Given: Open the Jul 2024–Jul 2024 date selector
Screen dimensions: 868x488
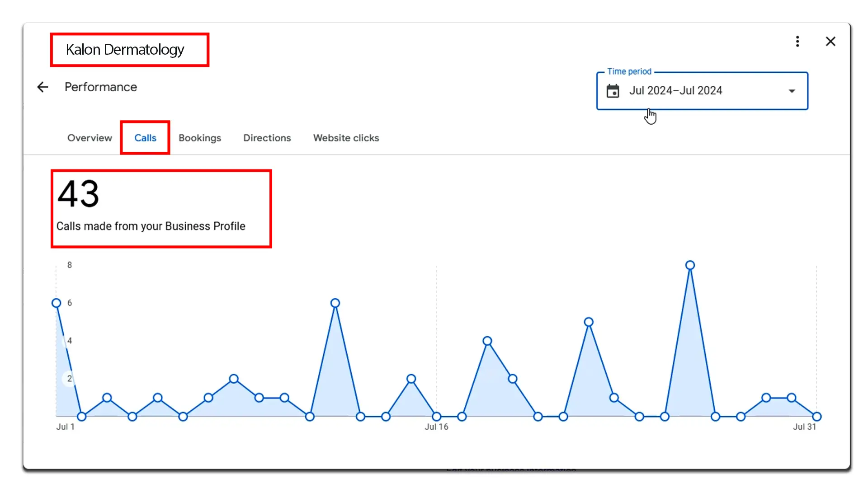Looking at the screenshot, I should point(675,91).
